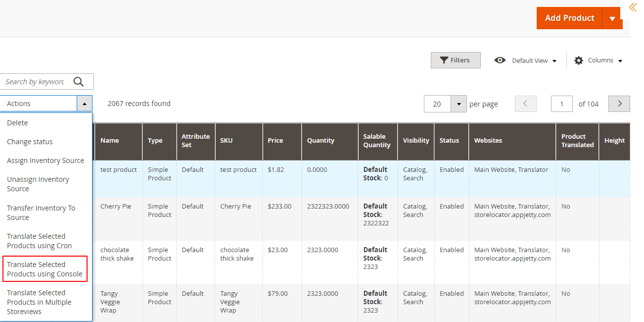Viewport: 644px width, 322px height.
Task: Select Assign Inventory Source option
Action: (46, 161)
